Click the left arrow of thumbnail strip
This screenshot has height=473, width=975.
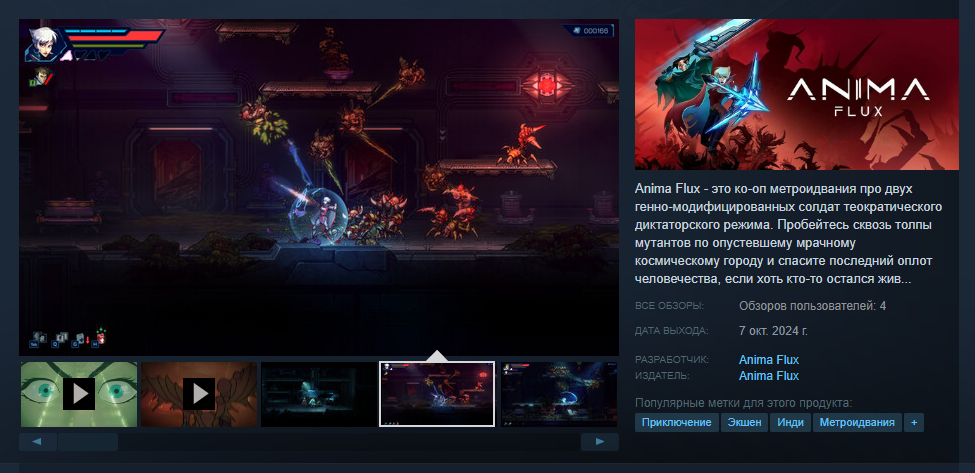click(x=37, y=442)
